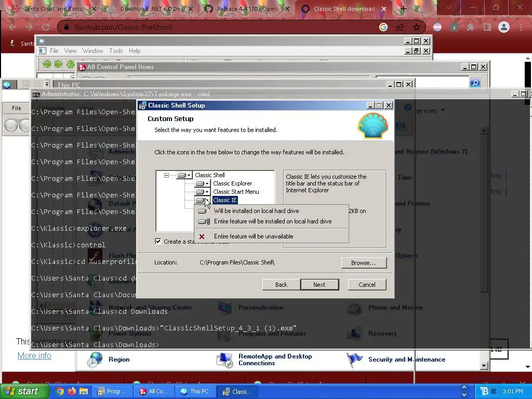532x399 pixels.
Task: Click the system tray clock
Action: 513,391
